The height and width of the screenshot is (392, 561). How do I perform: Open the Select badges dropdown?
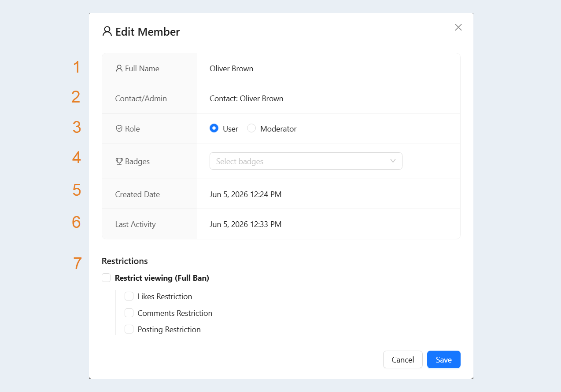click(306, 161)
